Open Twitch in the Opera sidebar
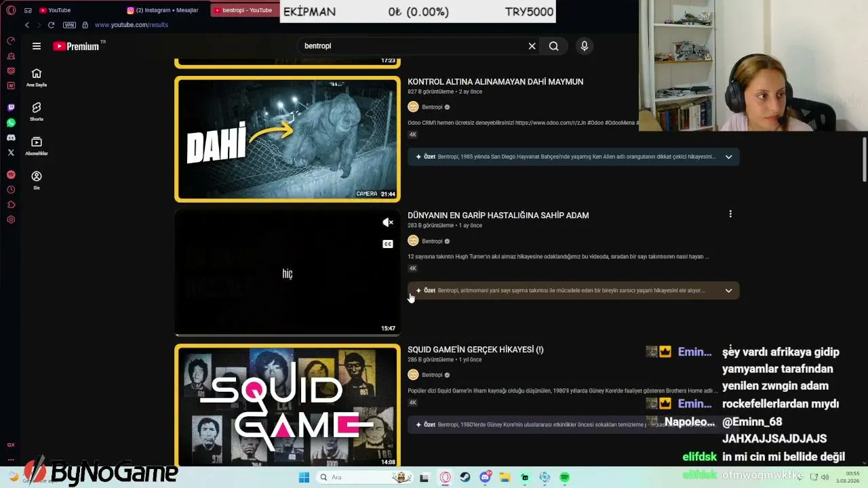Image resolution: width=868 pixels, height=488 pixels. pyautogui.click(x=11, y=108)
